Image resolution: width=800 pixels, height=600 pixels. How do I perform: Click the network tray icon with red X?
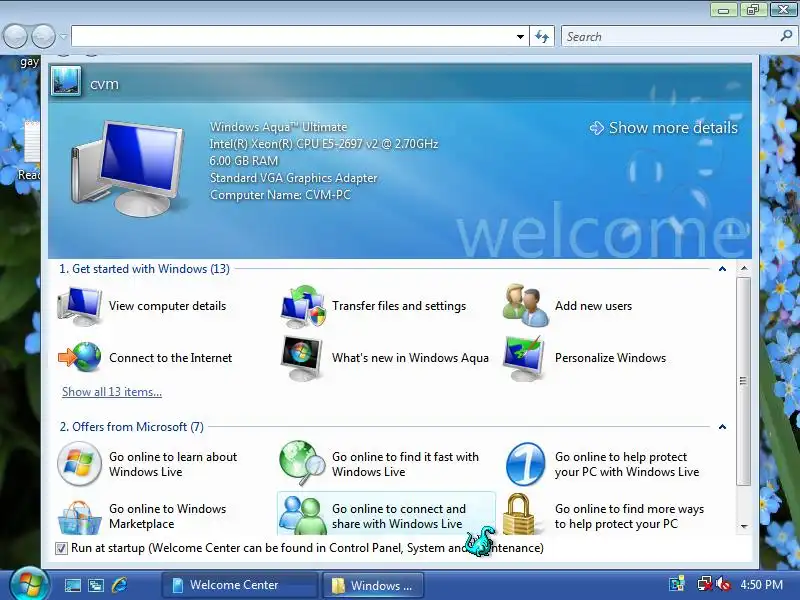point(705,584)
